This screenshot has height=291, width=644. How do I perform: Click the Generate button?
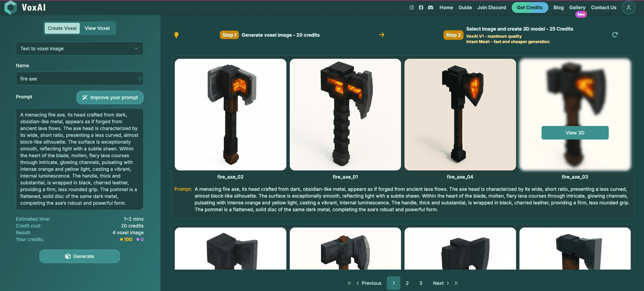click(79, 256)
